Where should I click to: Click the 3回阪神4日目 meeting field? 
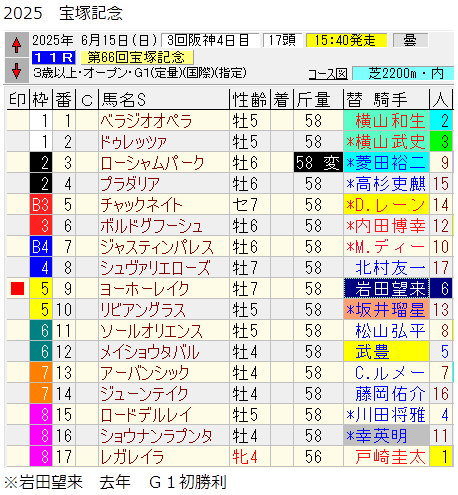pos(210,40)
